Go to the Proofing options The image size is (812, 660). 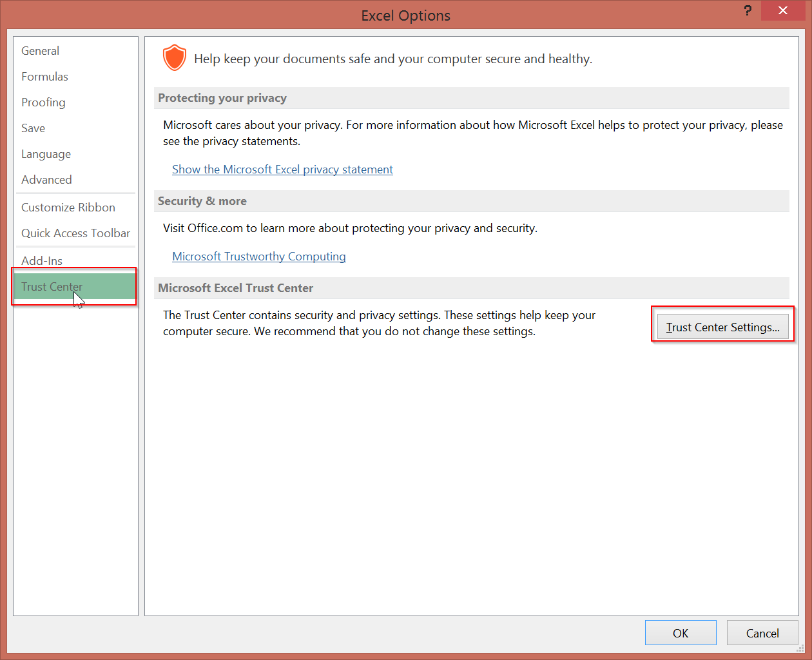point(75,102)
